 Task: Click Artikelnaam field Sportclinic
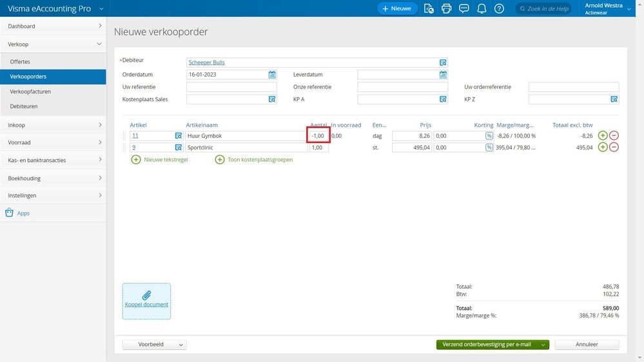pos(246,148)
